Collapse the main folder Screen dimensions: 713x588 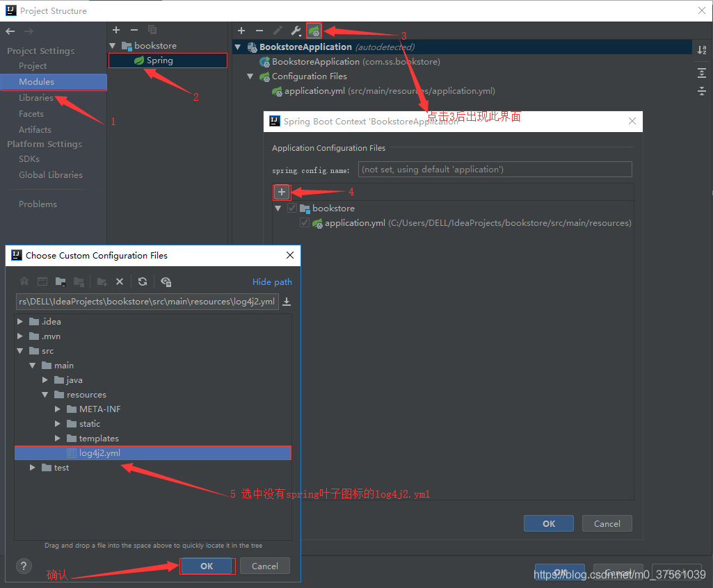coord(32,366)
